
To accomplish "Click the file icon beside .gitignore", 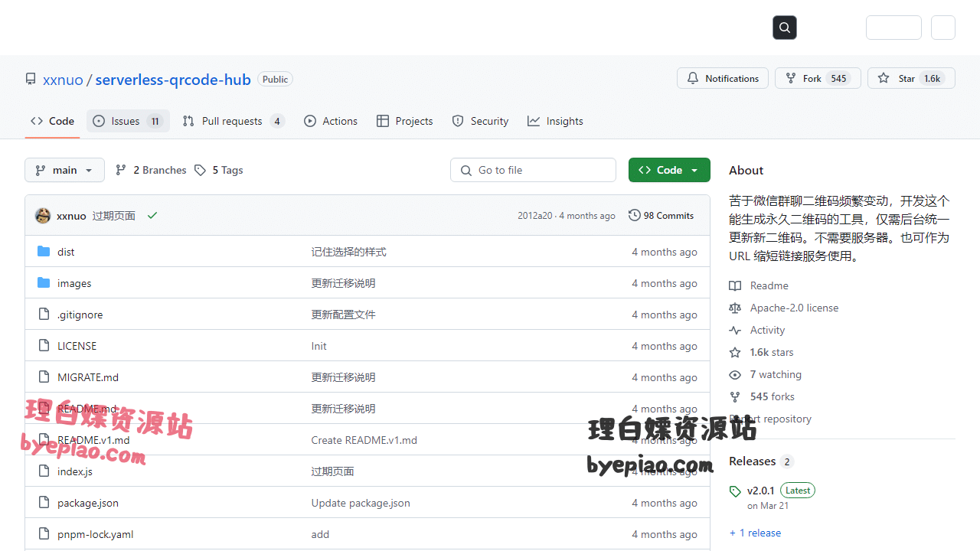I will click(44, 315).
